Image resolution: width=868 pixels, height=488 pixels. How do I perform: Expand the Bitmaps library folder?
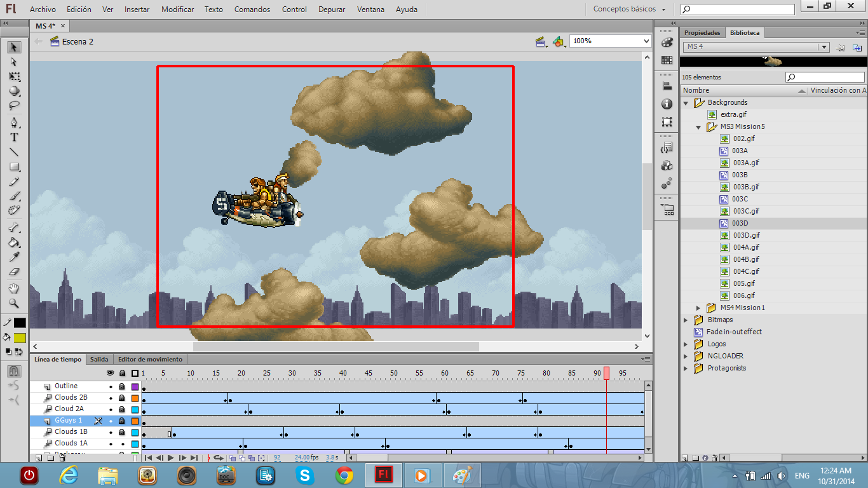pos(686,320)
